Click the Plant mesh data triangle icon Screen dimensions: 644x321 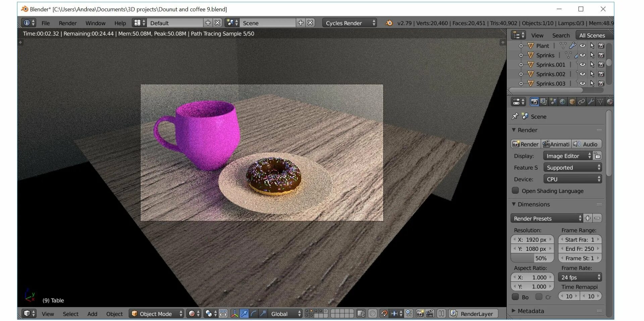coord(563,46)
